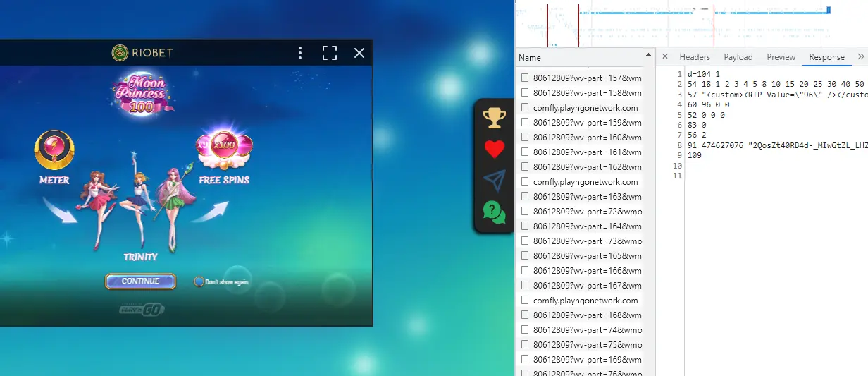Select the Response tab
The image size is (868, 376).
826,57
